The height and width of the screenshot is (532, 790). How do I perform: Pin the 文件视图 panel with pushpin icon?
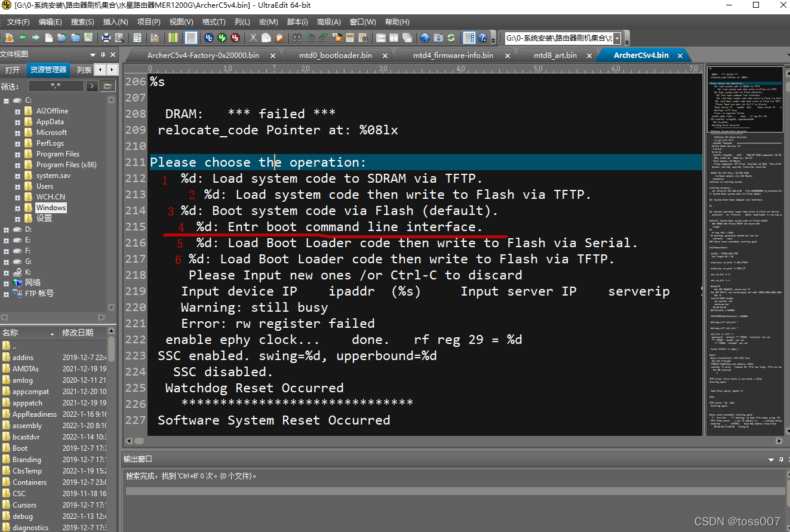102,54
